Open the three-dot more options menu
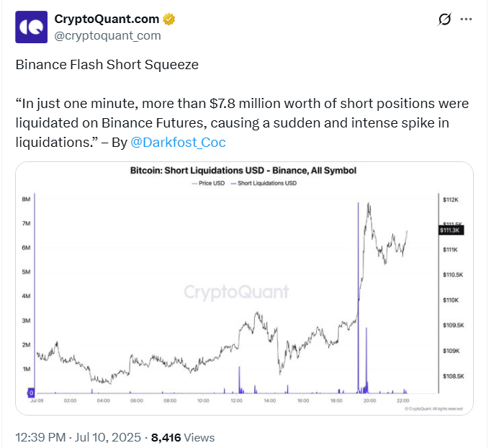Image resolution: width=491 pixels, height=448 pixels. (467, 19)
